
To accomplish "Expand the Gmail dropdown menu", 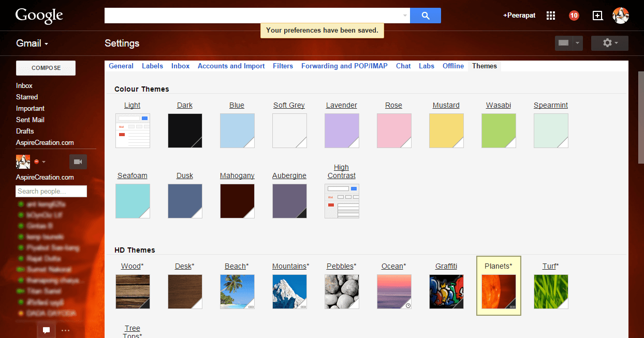I will pos(32,43).
